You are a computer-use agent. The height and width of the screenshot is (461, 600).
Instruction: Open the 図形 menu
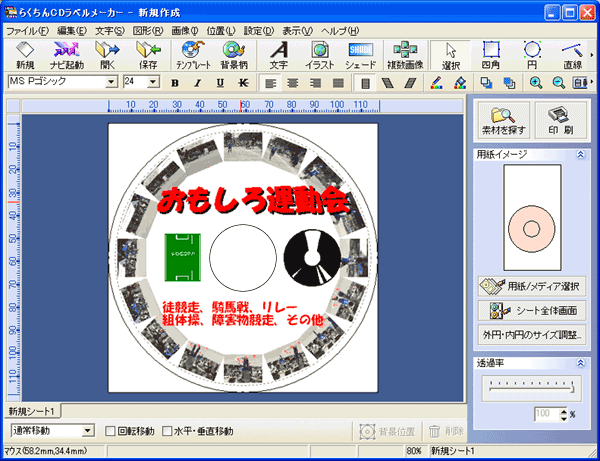[148, 31]
